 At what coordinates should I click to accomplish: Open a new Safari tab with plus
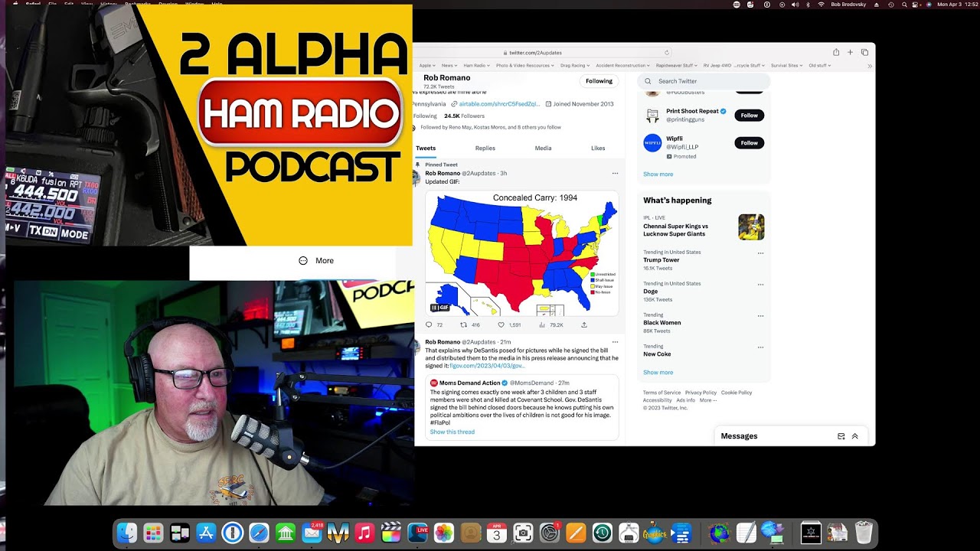point(850,52)
